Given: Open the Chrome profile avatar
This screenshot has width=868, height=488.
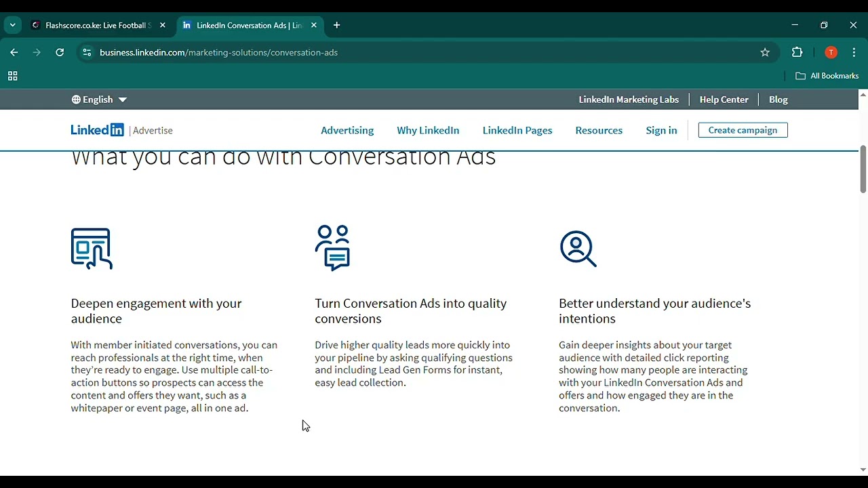Looking at the screenshot, I should click(831, 52).
